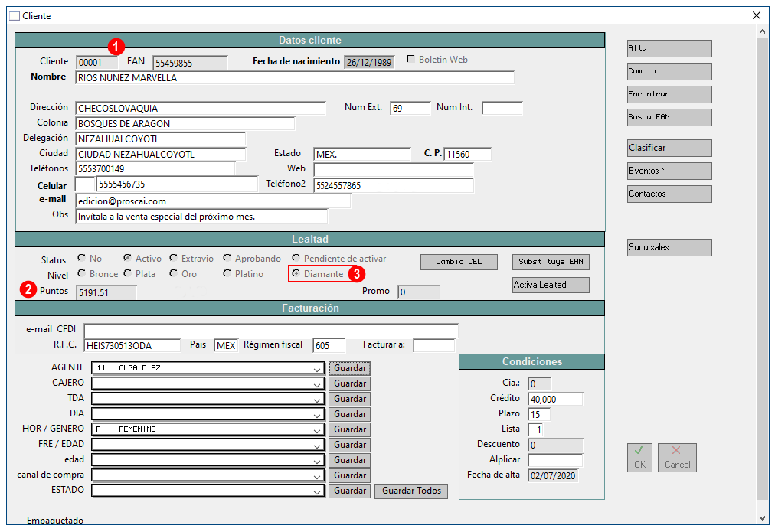
Task: Click the Cancel button with red X
Action: pos(677,458)
